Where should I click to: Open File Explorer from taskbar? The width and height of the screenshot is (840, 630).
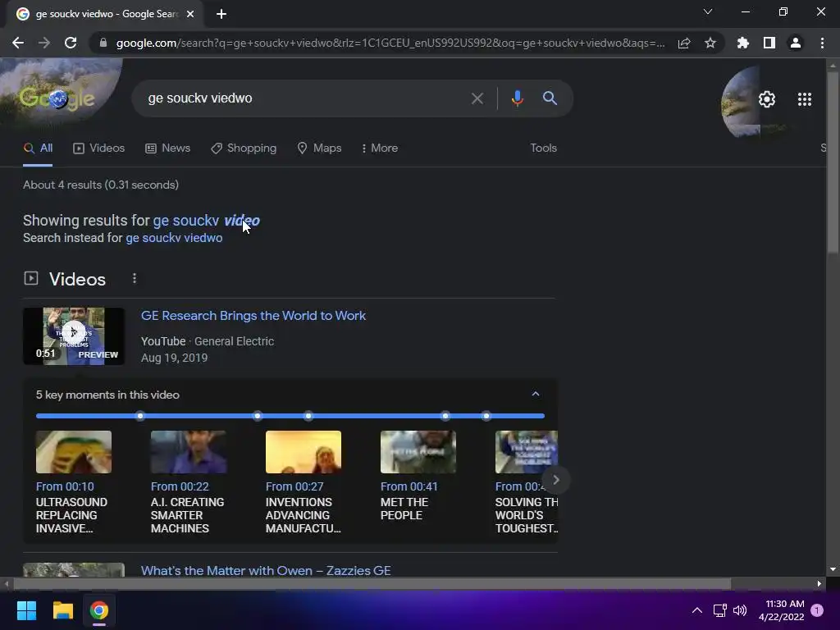point(62,610)
